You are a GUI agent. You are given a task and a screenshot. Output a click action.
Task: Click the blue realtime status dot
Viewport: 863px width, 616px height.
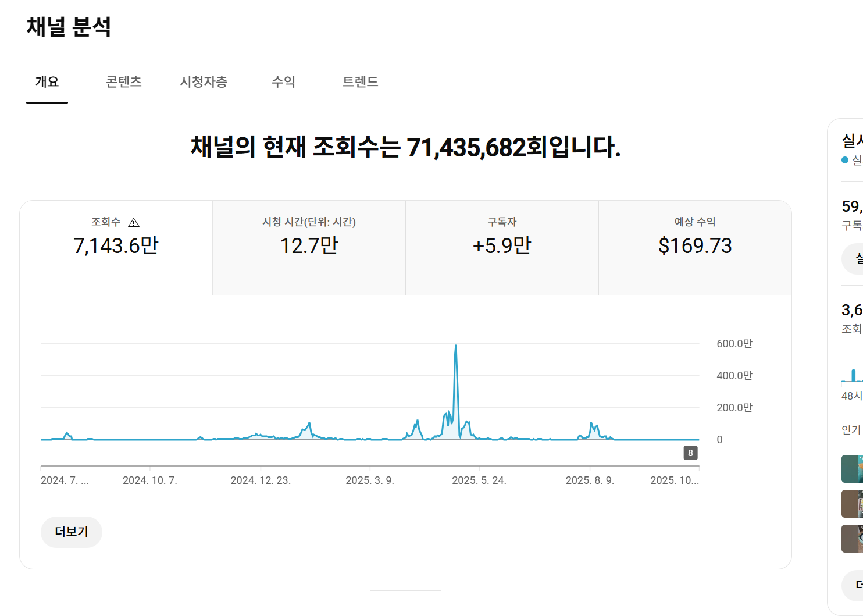click(845, 160)
